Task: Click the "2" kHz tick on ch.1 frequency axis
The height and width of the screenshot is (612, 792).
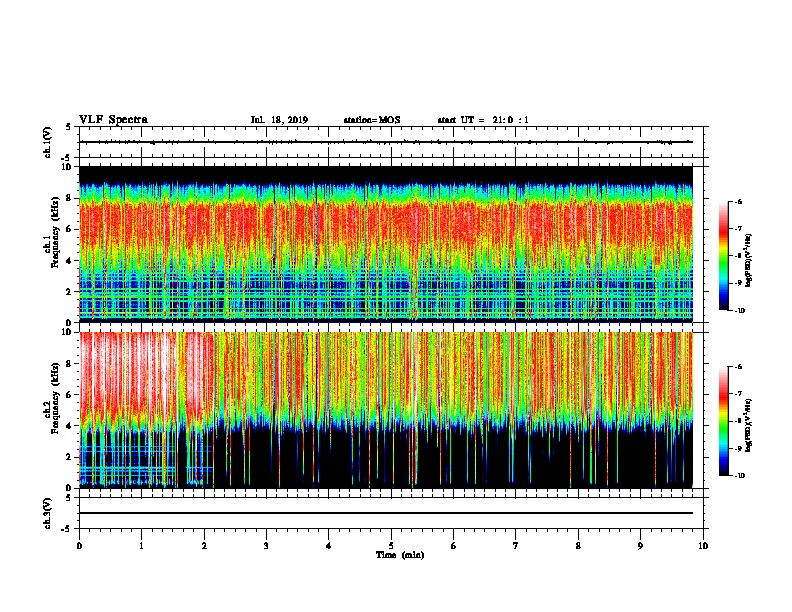Action: 70,292
